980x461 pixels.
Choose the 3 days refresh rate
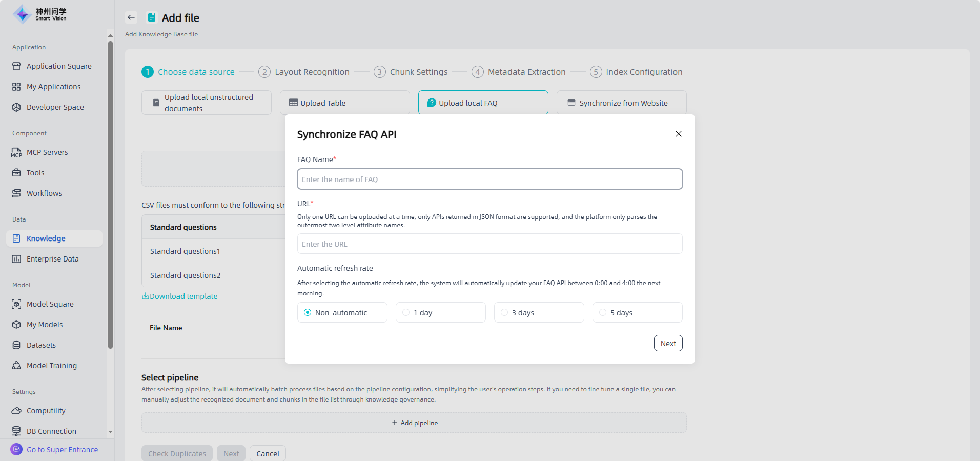coord(504,312)
